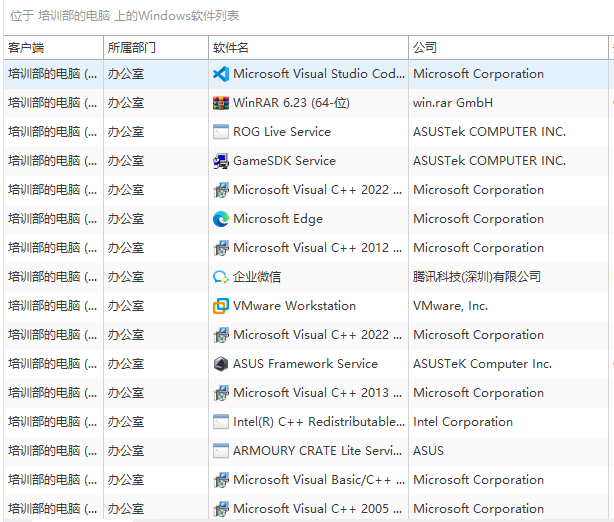Sort by the 客户端 column header

pyautogui.click(x=54, y=48)
